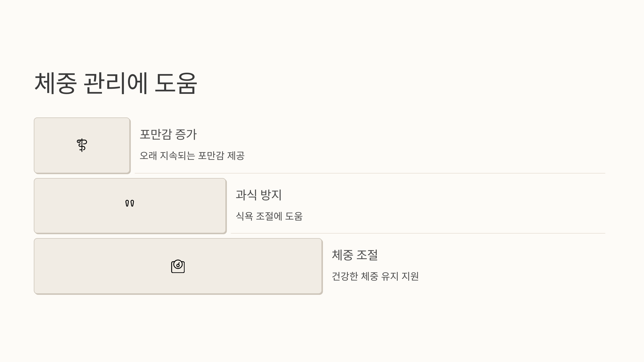Click the word 도움 in the title
This screenshot has height=362, width=644.
pos(176,83)
